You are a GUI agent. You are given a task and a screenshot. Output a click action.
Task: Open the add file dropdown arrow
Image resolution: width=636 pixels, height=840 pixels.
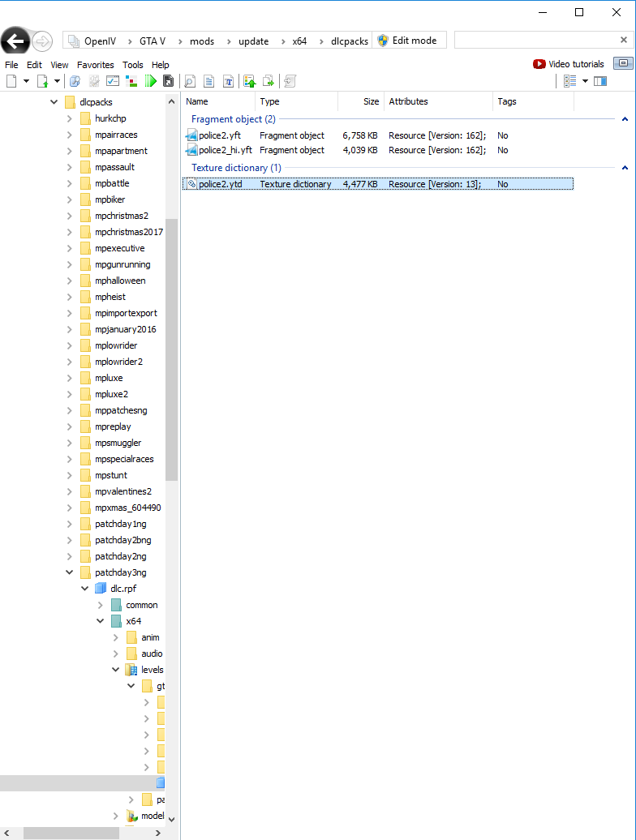(57, 81)
